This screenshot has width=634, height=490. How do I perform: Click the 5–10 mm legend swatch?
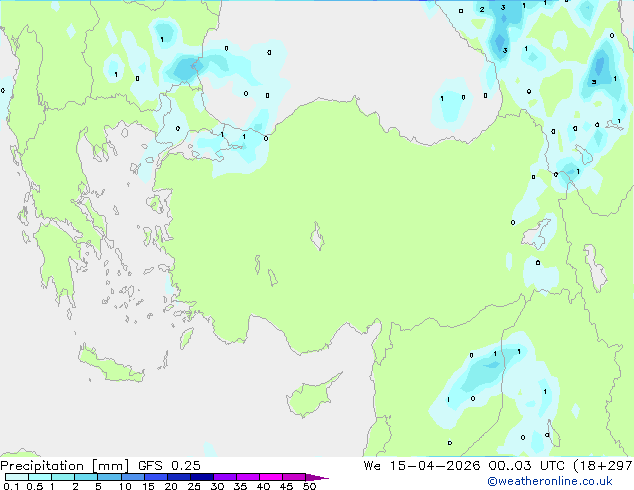tap(109, 477)
